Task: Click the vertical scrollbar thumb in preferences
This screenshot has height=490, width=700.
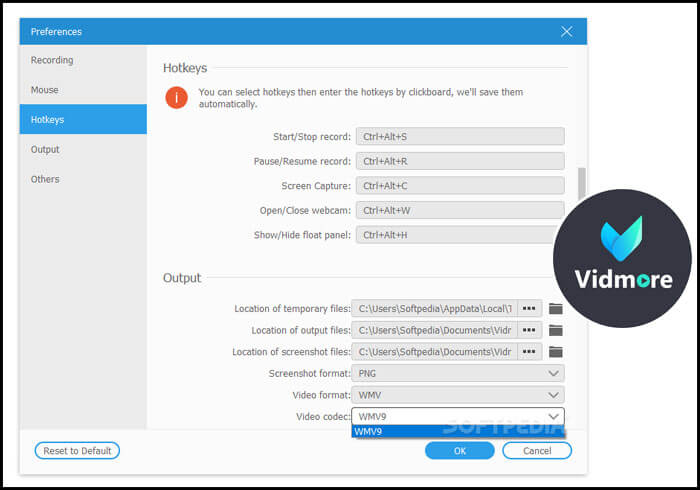Action: (581, 184)
